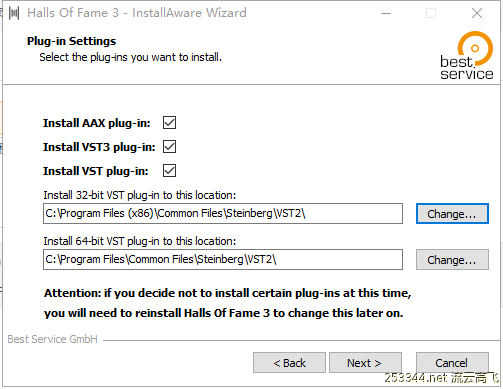
Task: Close the InstallAware Wizard window
Action: tap(477, 13)
